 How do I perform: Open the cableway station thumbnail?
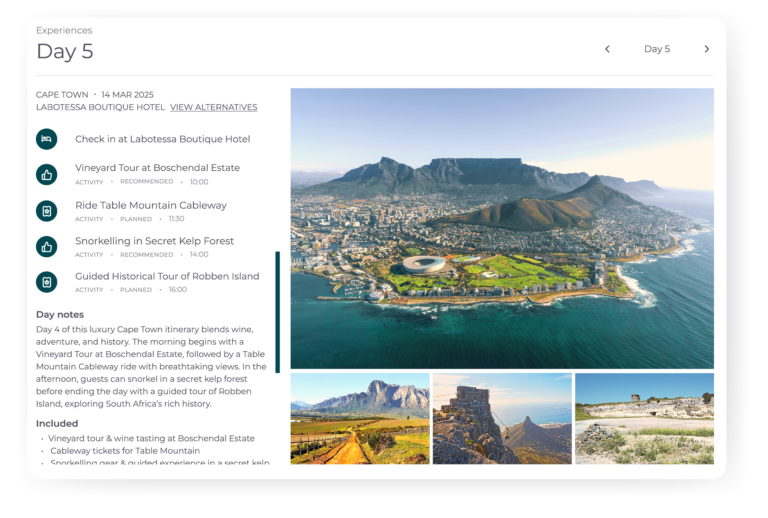pyautogui.click(x=502, y=419)
